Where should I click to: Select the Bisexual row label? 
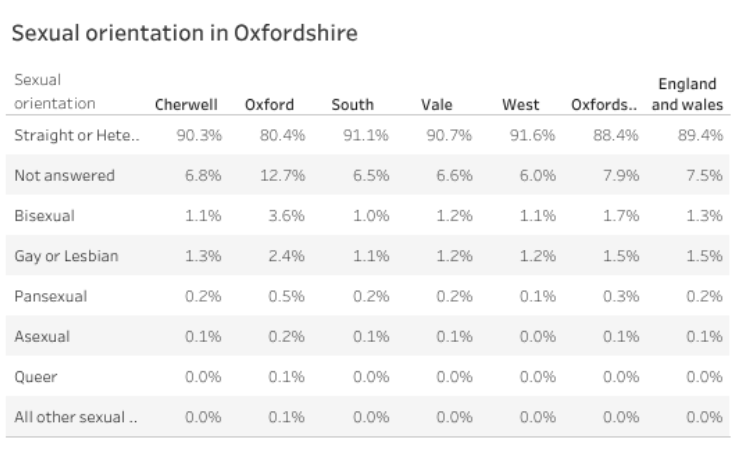pyautogui.click(x=46, y=216)
